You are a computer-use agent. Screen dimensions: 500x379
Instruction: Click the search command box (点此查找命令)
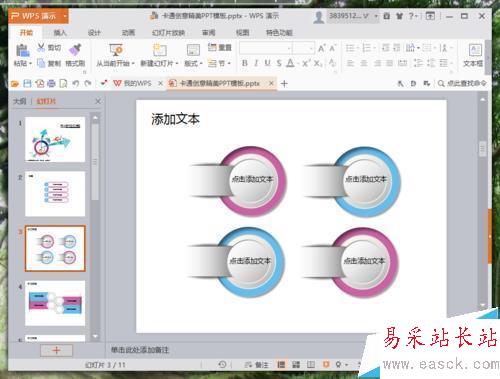pyautogui.click(x=462, y=83)
